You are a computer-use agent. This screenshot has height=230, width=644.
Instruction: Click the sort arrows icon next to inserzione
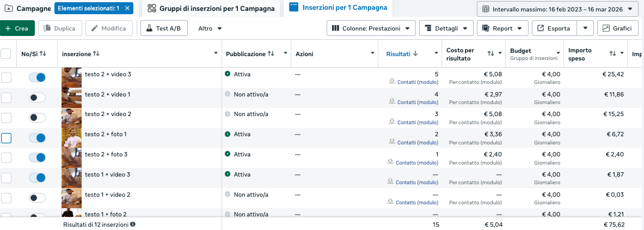click(96, 53)
